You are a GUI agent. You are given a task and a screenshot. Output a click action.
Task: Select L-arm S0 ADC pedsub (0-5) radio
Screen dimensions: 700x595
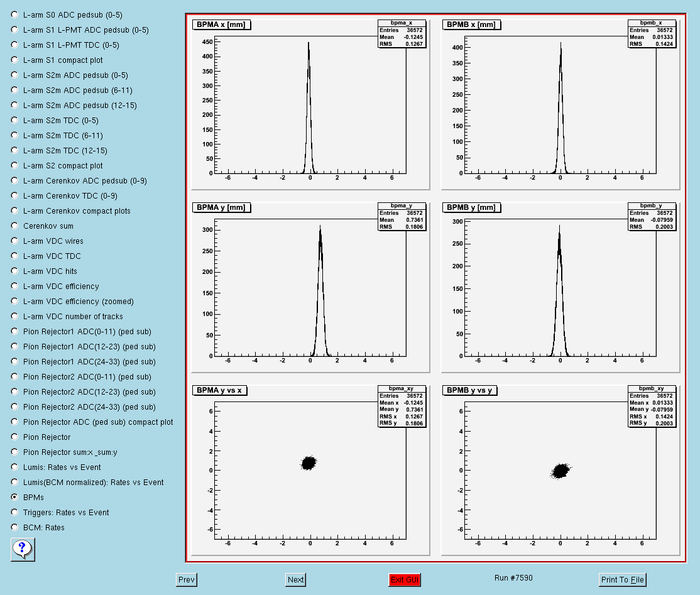click(x=14, y=14)
